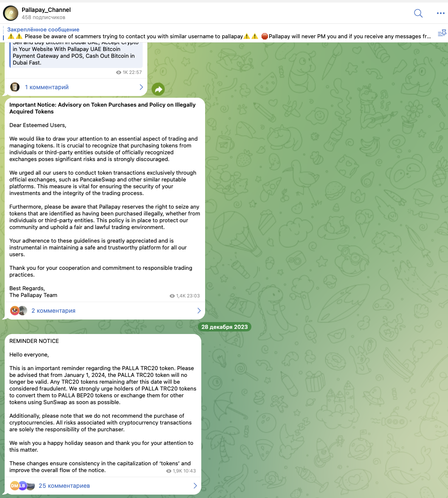
Task: Click the paragraph mentioning PancakeSwap
Action: (103, 183)
